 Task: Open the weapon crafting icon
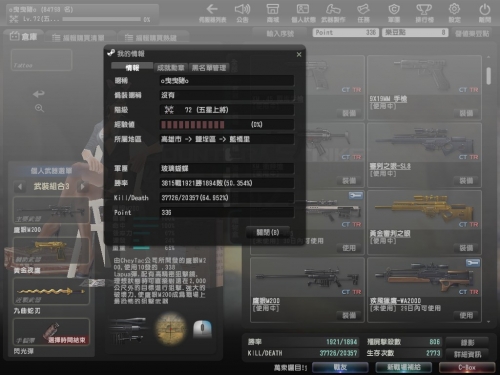point(333,9)
